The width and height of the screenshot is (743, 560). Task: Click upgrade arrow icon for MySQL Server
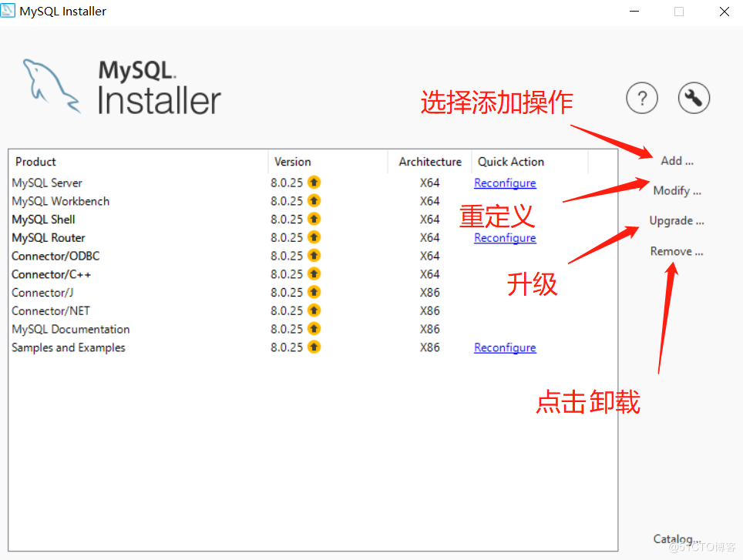click(x=314, y=183)
